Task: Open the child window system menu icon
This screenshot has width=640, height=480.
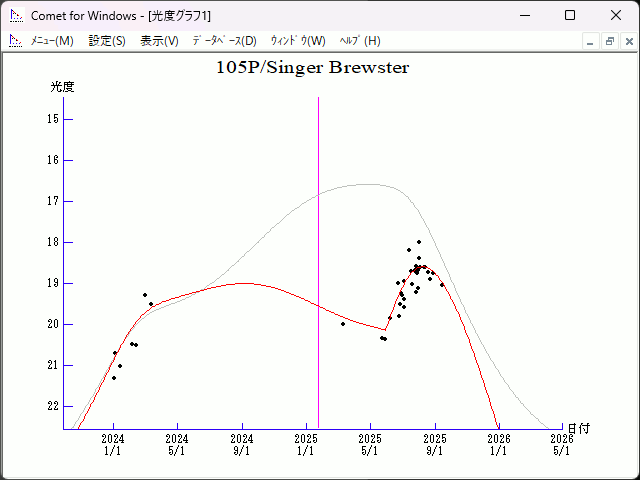Action: click(x=14, y=41)
